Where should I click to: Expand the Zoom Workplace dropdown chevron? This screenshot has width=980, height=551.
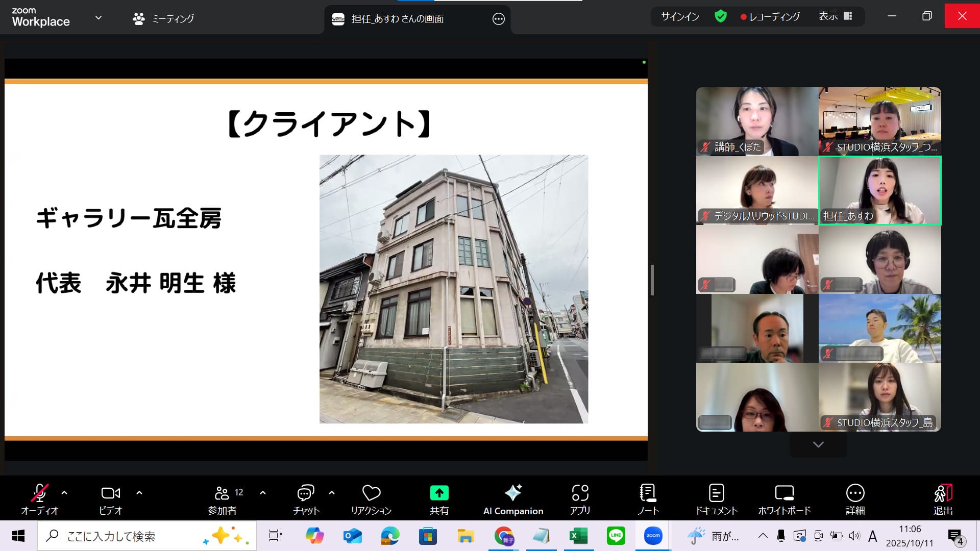click(x=99, y=18)
